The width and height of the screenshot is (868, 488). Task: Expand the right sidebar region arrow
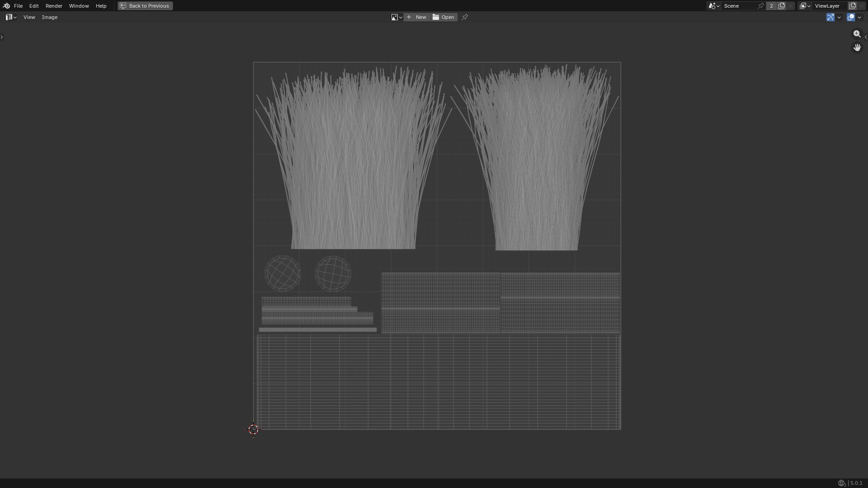coord(866,37)
